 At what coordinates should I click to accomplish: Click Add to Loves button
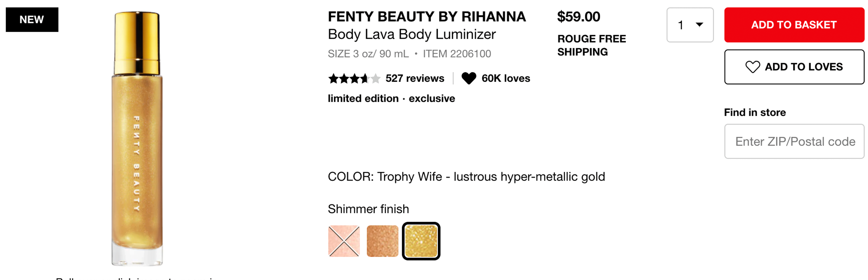point(794,67)
